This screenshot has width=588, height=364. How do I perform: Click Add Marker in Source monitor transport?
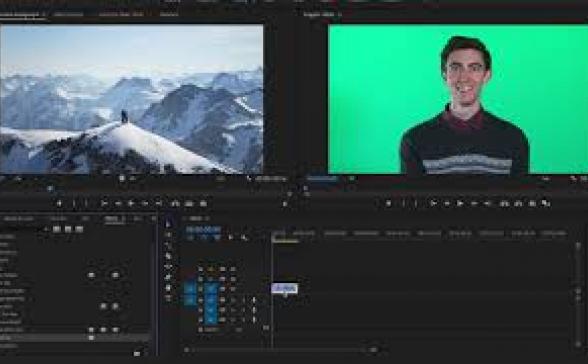(x=59, y=204)
